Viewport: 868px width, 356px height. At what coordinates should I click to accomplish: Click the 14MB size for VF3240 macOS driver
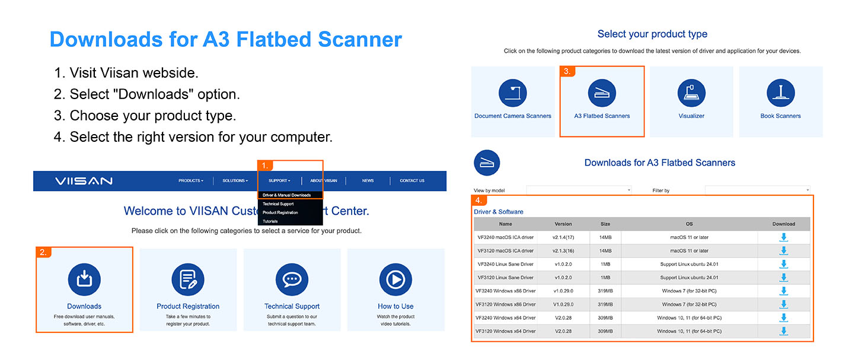click(x=605, y=237)
